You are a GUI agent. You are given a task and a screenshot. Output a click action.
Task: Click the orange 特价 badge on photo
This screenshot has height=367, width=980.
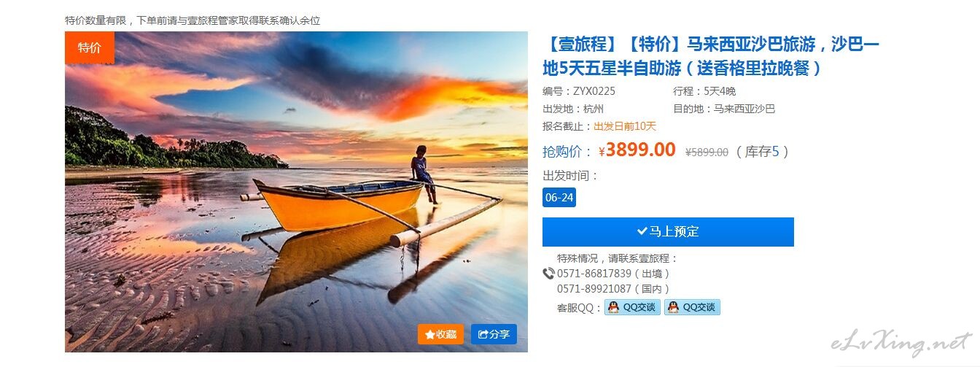[x=90, y=47]
